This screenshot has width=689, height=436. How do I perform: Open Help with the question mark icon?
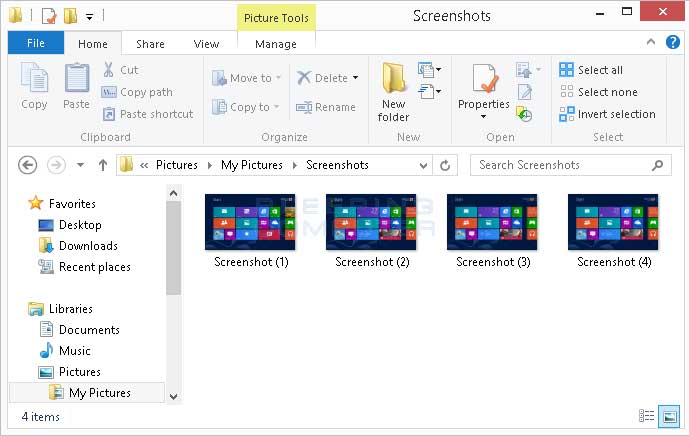pyautogui.click(x=673, y=42)
